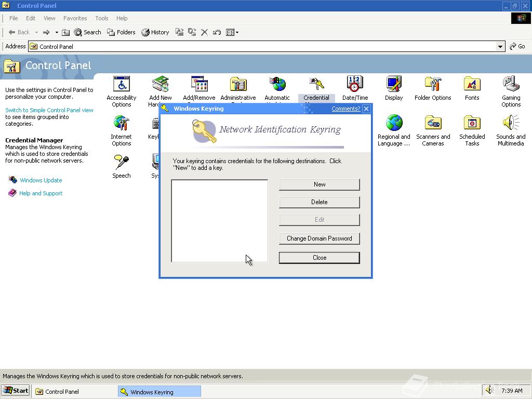Open Scanners and Cameras icon

[x=433, y=123]
